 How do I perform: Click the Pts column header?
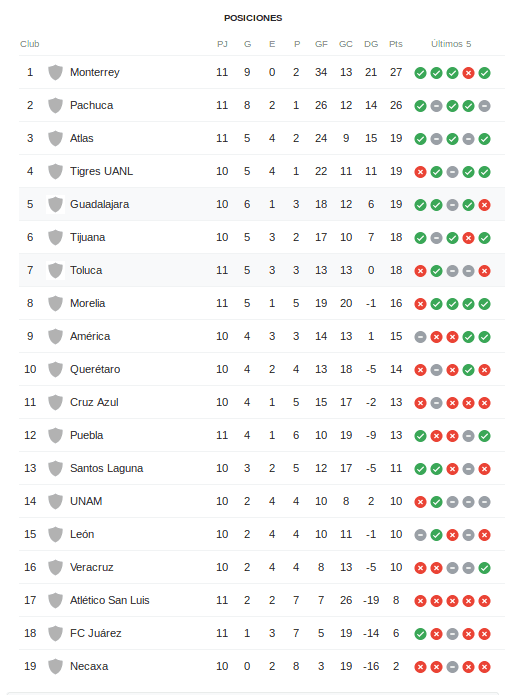(x=396, y=44)
